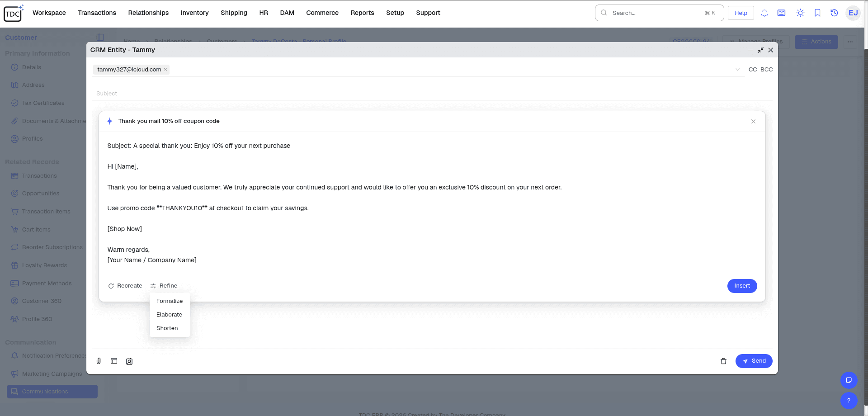Remove tammy327@icloud.com recipient chip
The height and width of the screenshot is (416, 868).
click(165, 69)
